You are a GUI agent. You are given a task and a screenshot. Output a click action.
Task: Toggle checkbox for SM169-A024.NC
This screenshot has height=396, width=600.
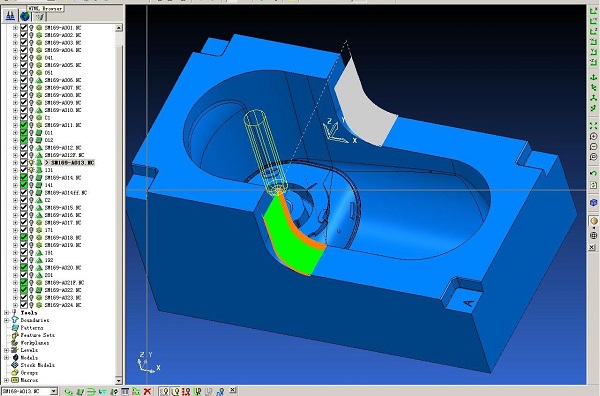pos(24,305)
